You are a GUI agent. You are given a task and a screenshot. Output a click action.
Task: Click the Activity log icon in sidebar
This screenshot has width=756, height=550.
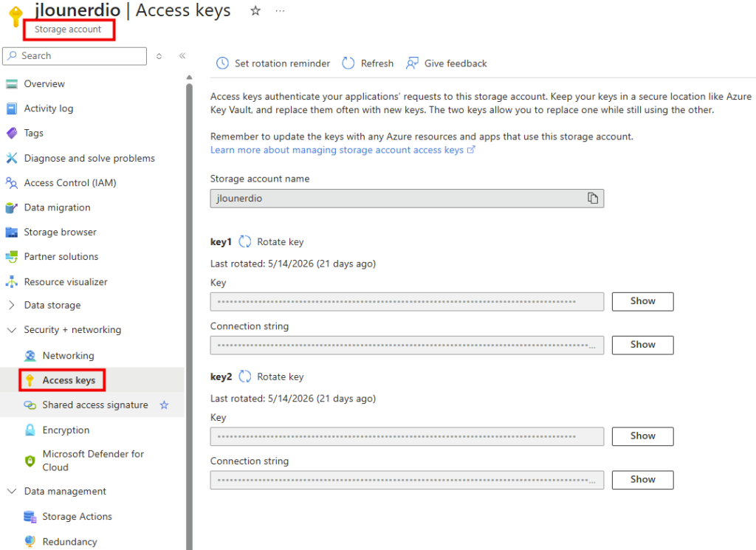click(x=12, y=109)
